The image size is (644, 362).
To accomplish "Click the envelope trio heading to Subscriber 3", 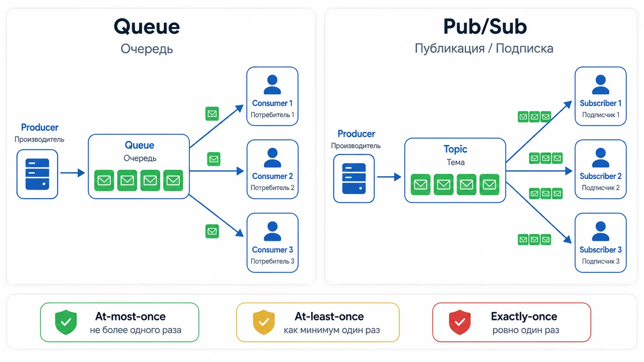I will (534, 240).
